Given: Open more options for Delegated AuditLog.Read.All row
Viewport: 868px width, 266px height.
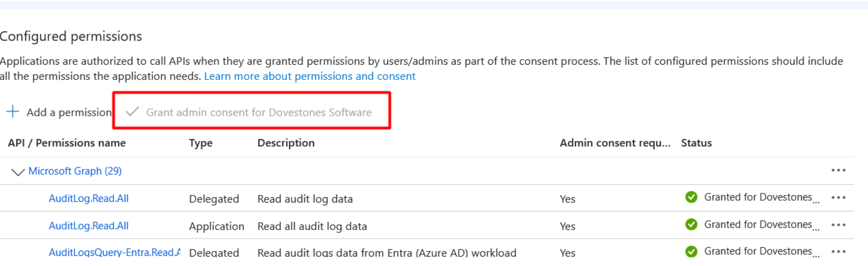Looking at the screenshot, I should (838, 198).
